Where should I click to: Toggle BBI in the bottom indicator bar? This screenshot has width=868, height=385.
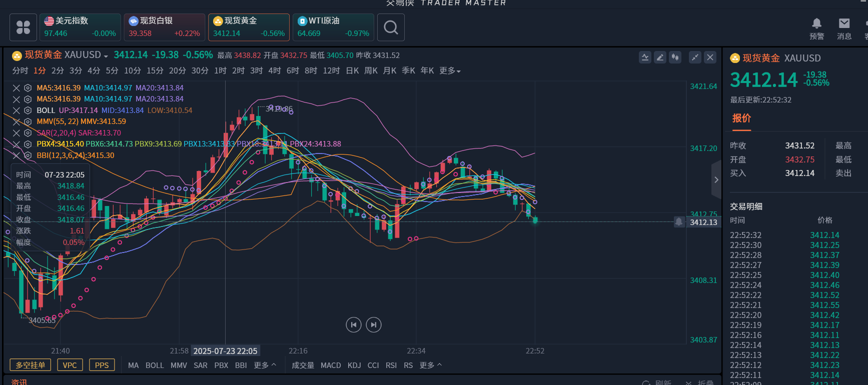click(241, 365)
